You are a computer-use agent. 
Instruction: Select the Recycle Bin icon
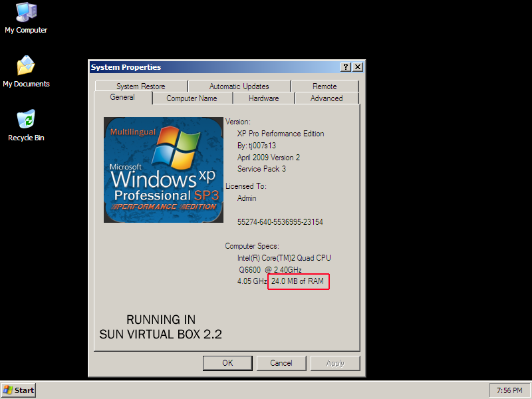pyautogui.click(x=26, y=125)
